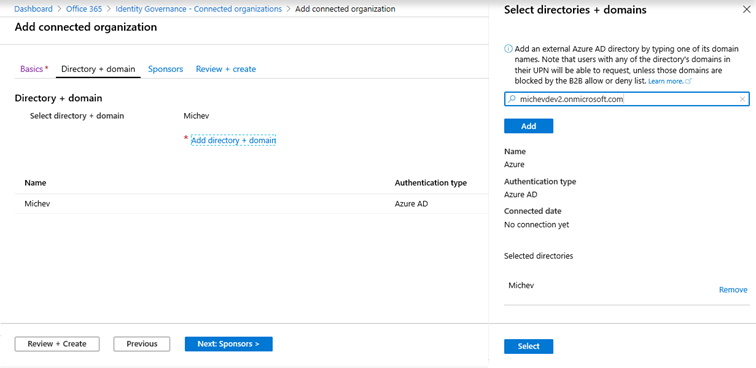Click the domain name search input field
This screenshot has width=756, height=368.
pos(627,99)
